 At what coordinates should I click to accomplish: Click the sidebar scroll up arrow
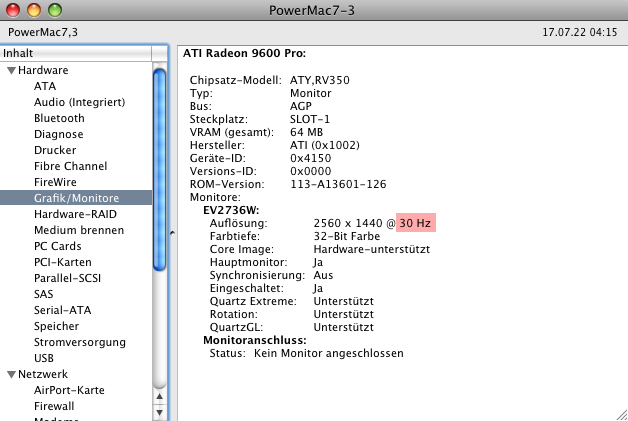pyautogui.click(x=159, y=397)
